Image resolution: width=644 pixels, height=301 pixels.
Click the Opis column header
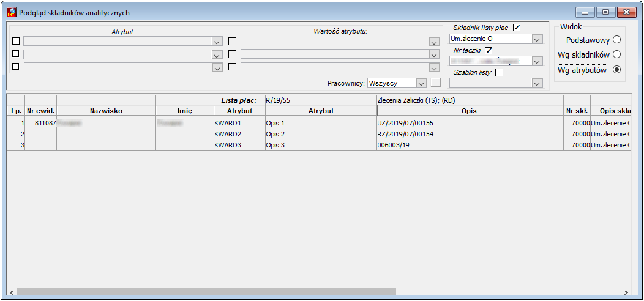[470, 111]
